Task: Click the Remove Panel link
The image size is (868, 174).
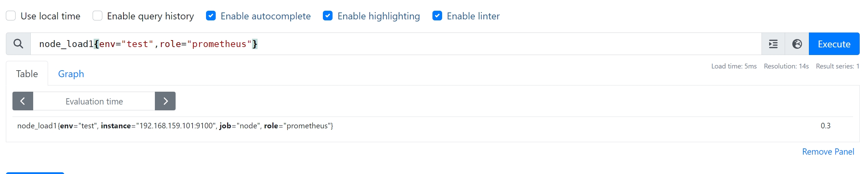Action: (828, 152)
